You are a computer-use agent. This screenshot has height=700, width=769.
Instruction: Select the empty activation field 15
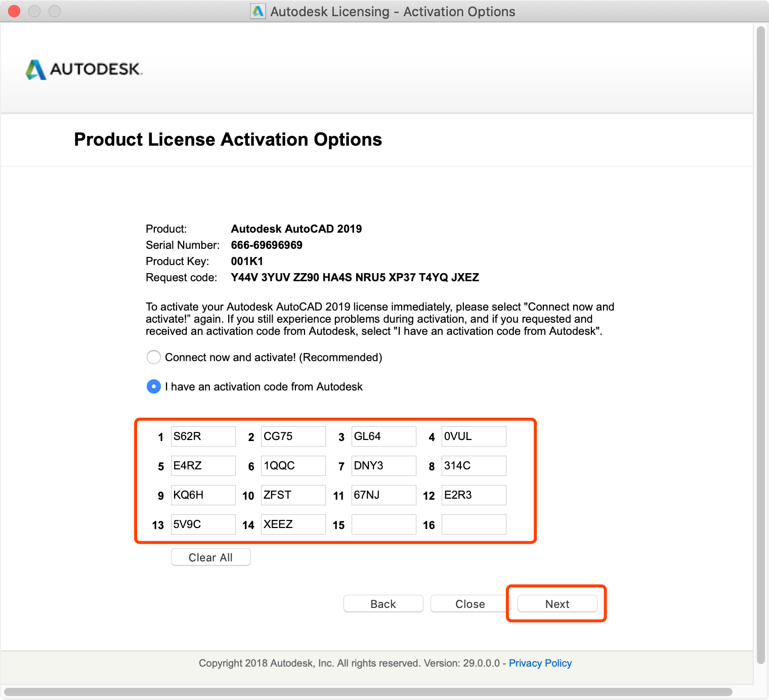tap(383, 524)
